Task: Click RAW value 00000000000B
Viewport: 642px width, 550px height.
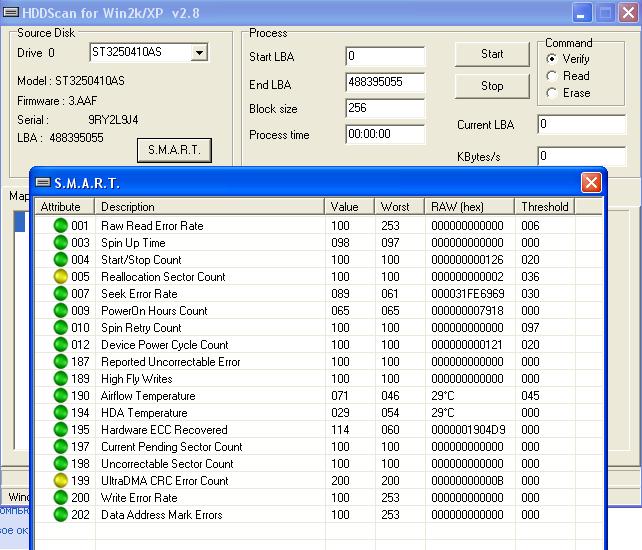Action: pos(467,481)
